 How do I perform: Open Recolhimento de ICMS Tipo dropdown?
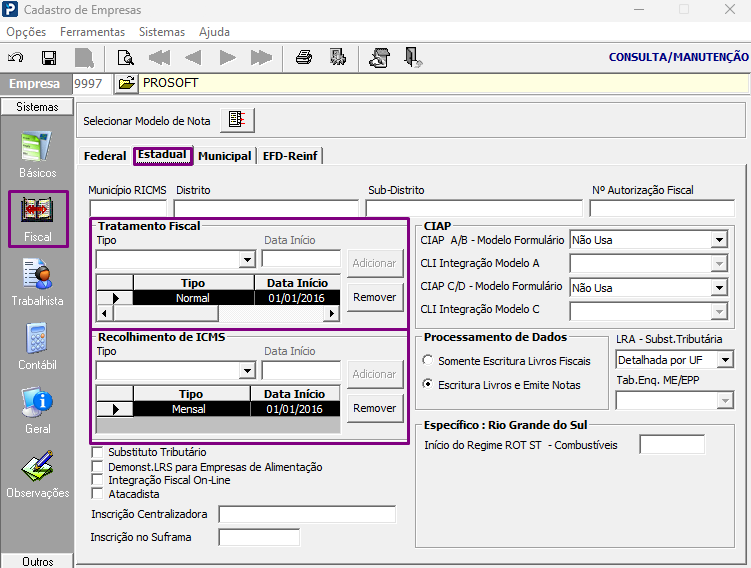247,371
